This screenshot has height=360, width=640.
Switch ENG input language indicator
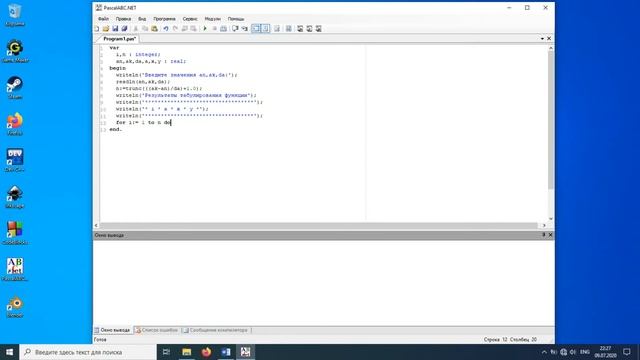tap(584, 352)
